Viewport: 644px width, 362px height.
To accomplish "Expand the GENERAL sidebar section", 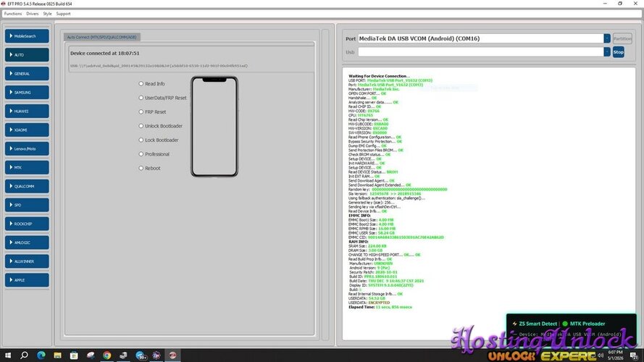I will [27, 73].
